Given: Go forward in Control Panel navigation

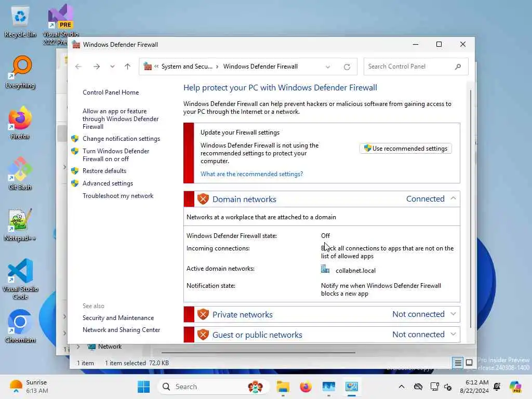Looking at the screenshot, I should click(x=96, y=66).
